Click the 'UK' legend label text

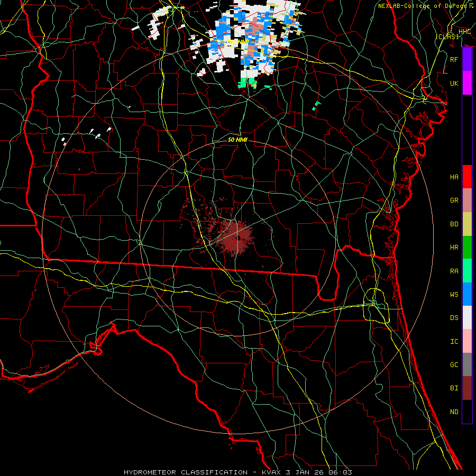click(454, 83)
